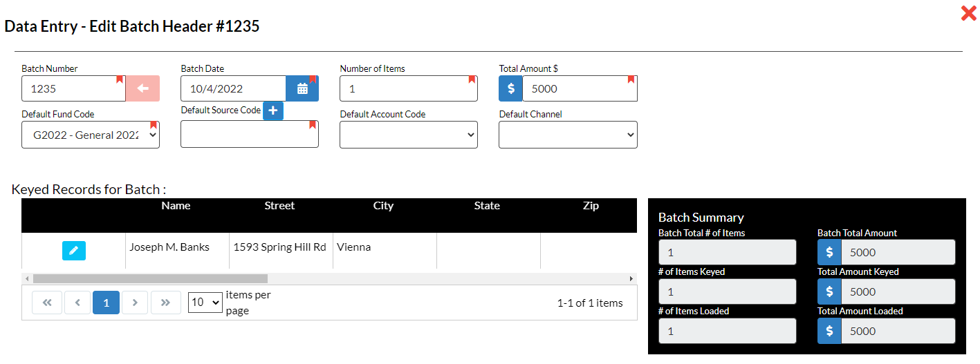Click the Number of Items field

click(409, 88)
